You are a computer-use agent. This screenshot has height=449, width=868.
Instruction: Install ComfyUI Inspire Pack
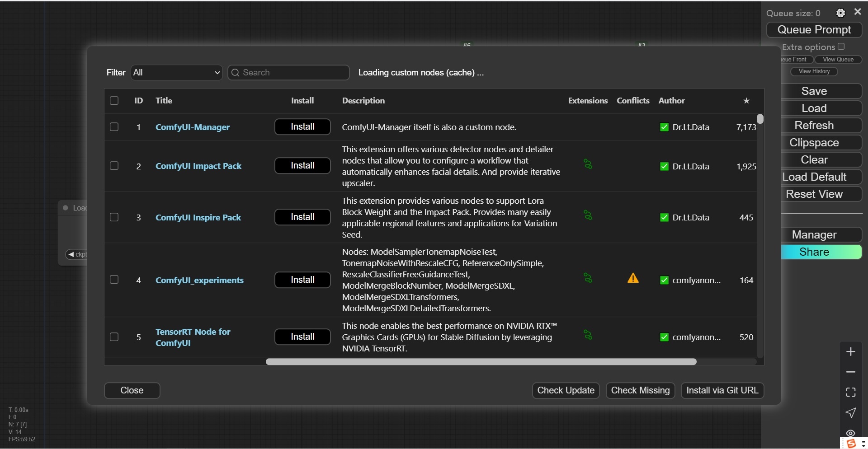tap(302, 217)
